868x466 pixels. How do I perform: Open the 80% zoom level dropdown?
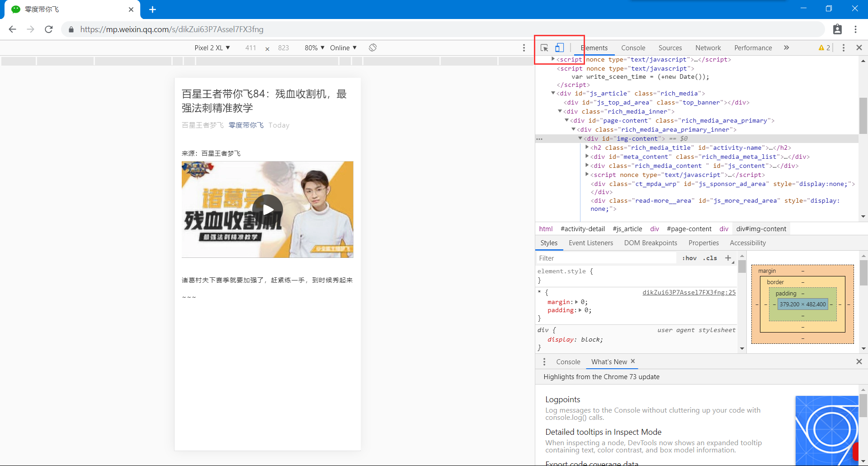pos(314,48)
